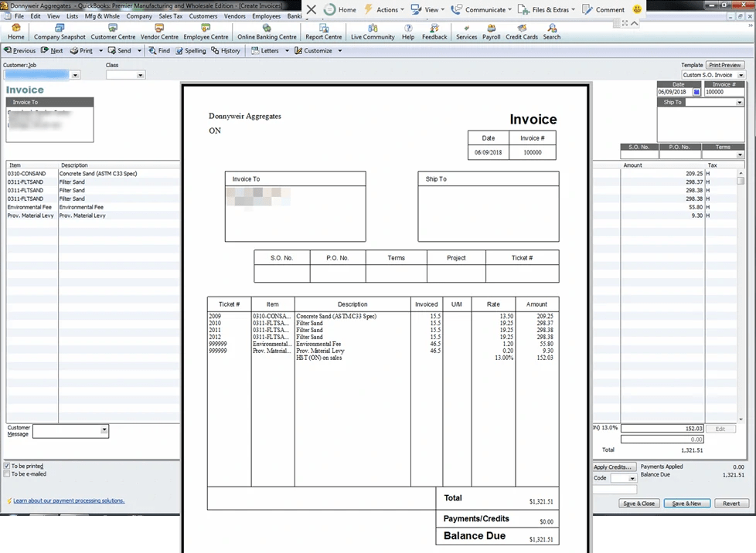This screenshot has height=553, width=756.
Task: Click Customize toolbar button
Action: (313, 50)
